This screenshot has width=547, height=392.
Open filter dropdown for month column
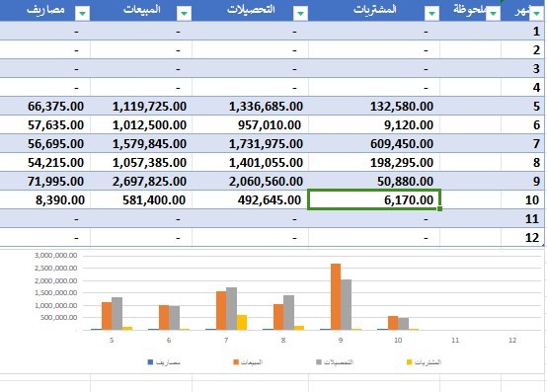tap(536, 14)
